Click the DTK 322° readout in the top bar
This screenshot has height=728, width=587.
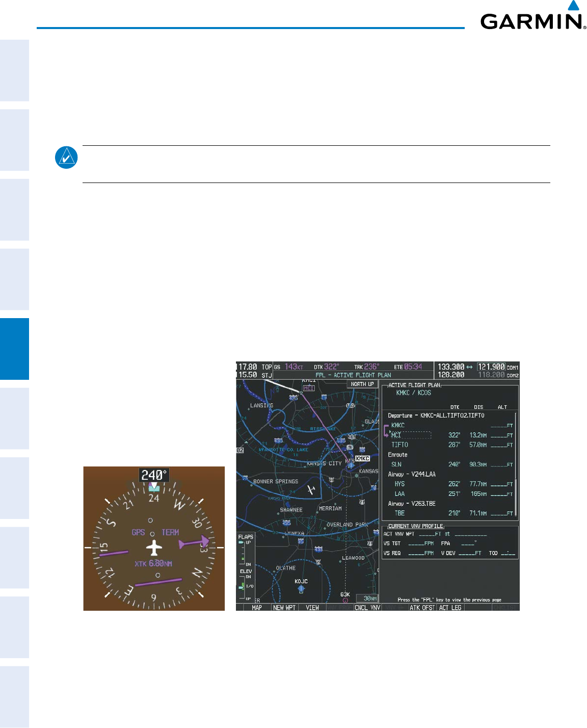tap(327, 367)
